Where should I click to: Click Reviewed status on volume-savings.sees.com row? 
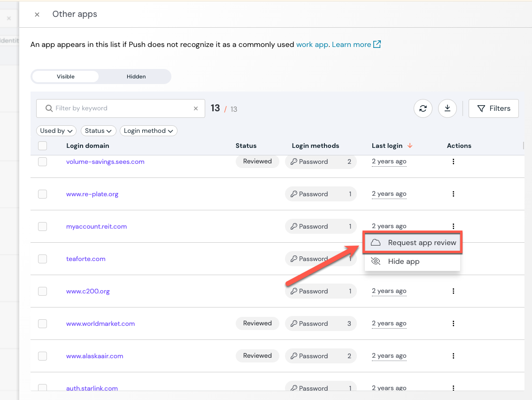pyautogui.click(x=257, y=162)
